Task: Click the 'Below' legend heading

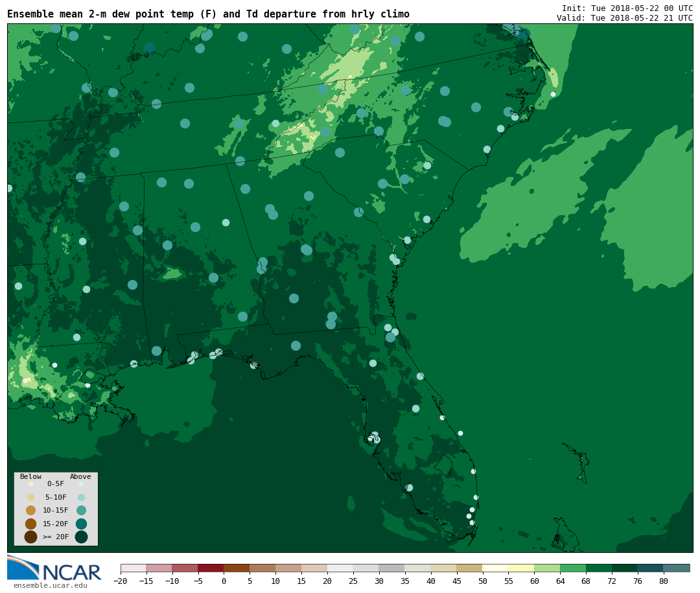Action: [31, 476]
